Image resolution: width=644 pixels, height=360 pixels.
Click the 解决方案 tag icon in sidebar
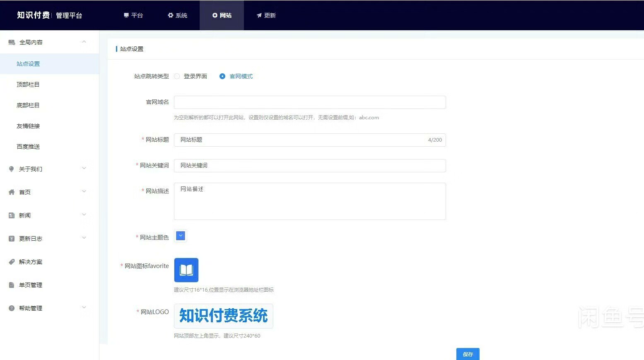coord(12,262)
